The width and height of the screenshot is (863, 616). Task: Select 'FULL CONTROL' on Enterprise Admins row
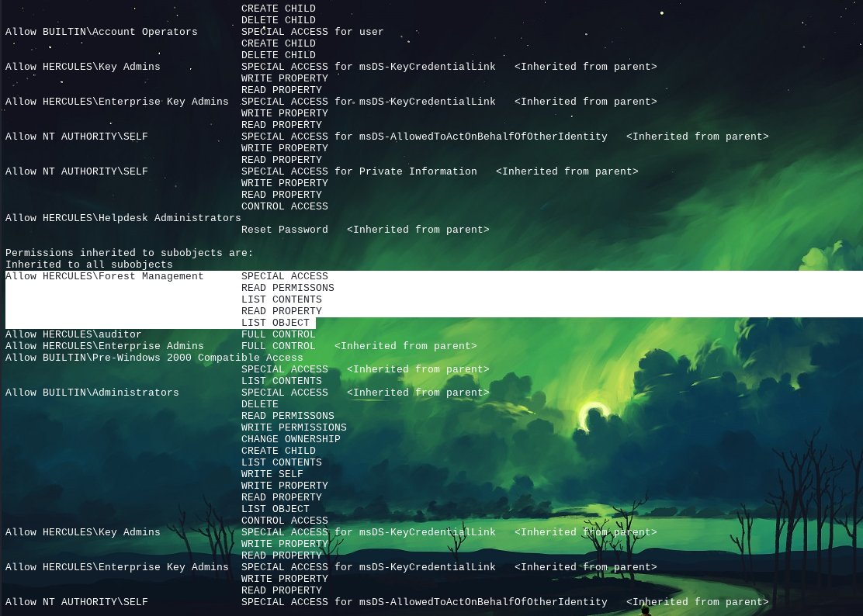tap(279, 346)
